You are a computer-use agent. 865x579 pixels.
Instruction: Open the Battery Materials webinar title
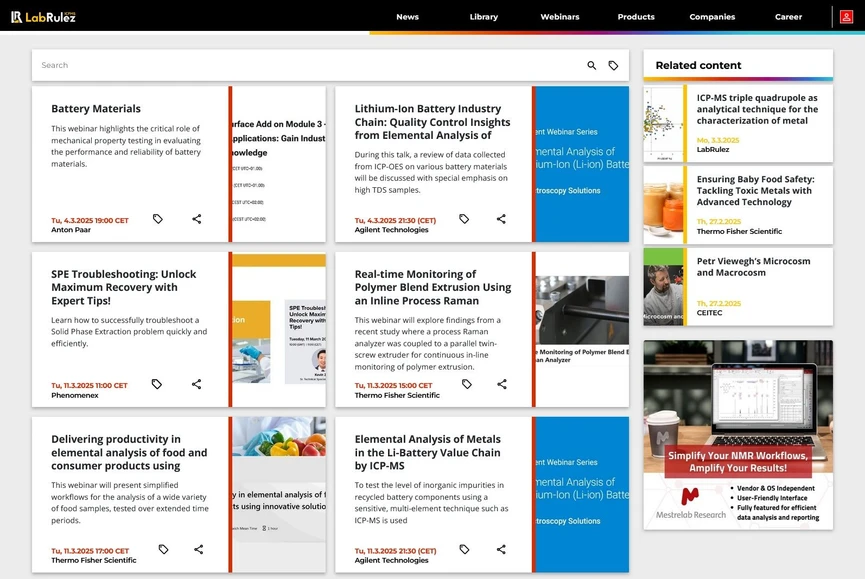(96, 109)
